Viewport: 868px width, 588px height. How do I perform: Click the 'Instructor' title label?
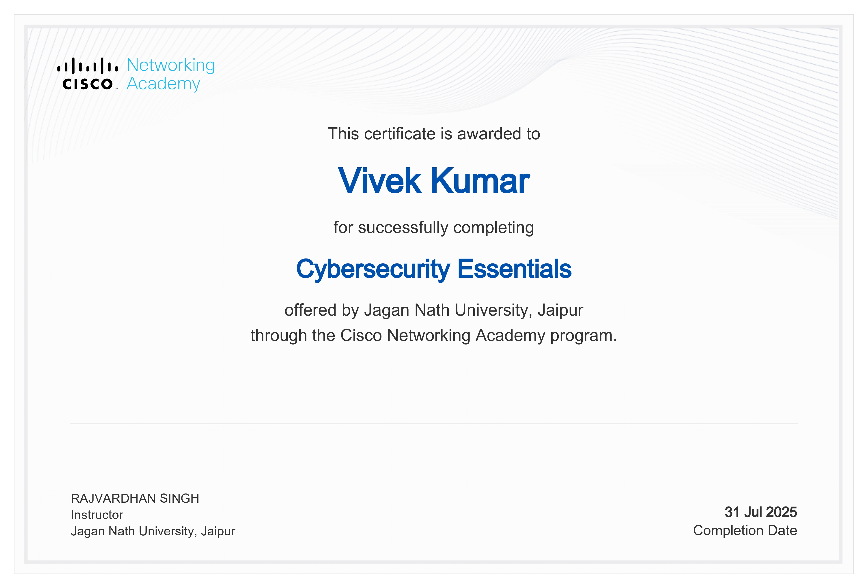point(97,515)
